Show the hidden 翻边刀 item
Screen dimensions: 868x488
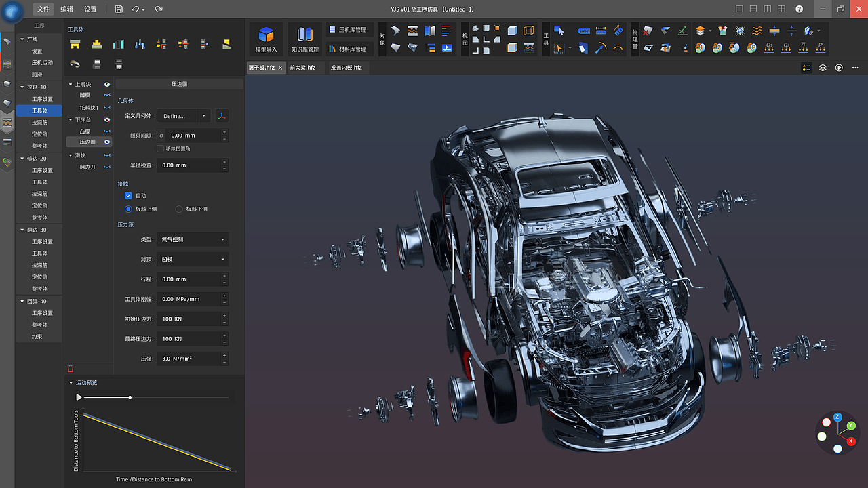[x=107, y=167]
